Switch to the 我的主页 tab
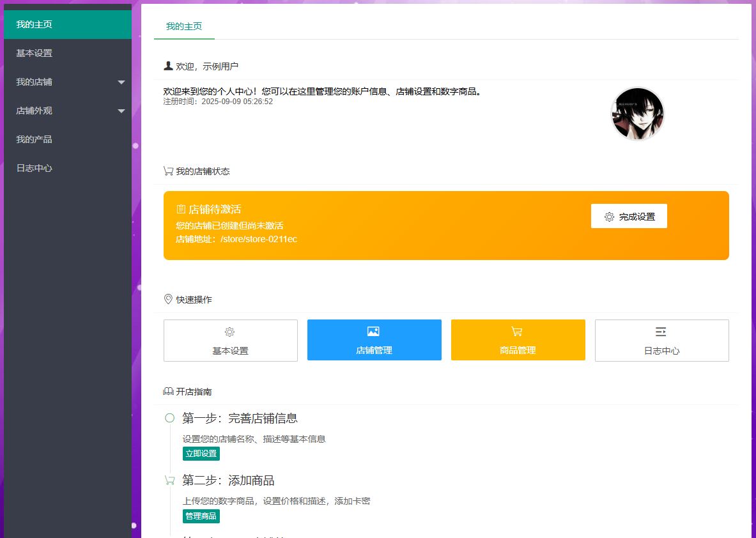Screen dimensions: 756x538 pyautogui.click(x=183, y=27)
